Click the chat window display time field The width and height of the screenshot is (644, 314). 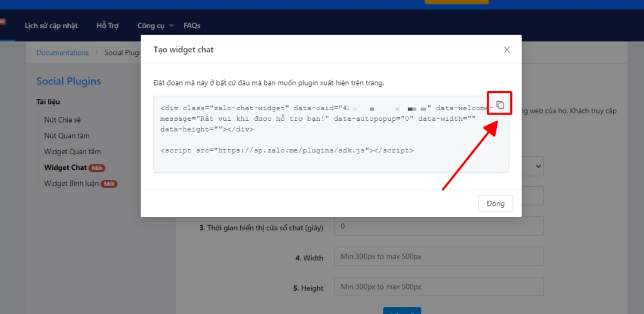(438, 227)
